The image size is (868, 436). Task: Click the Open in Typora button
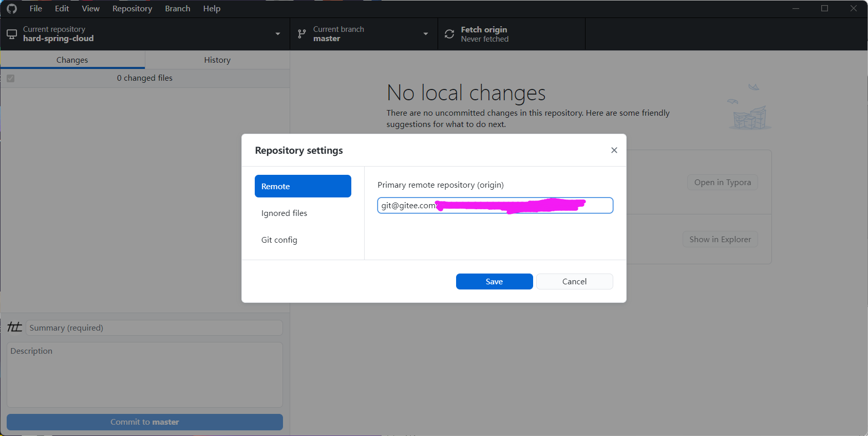click(x=722, y=182)
